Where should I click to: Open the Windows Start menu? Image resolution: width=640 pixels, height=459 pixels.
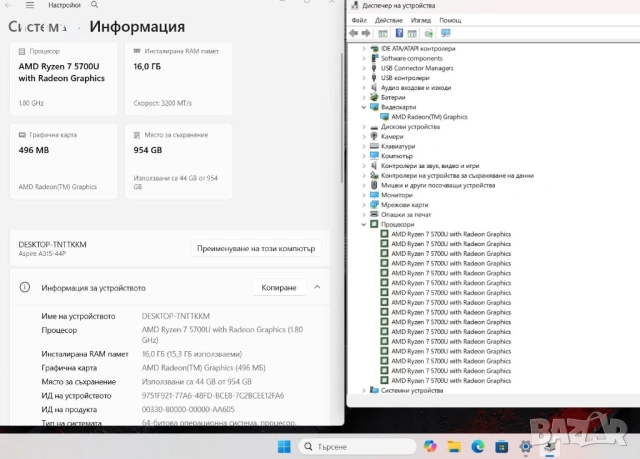(x=284, y=446)
